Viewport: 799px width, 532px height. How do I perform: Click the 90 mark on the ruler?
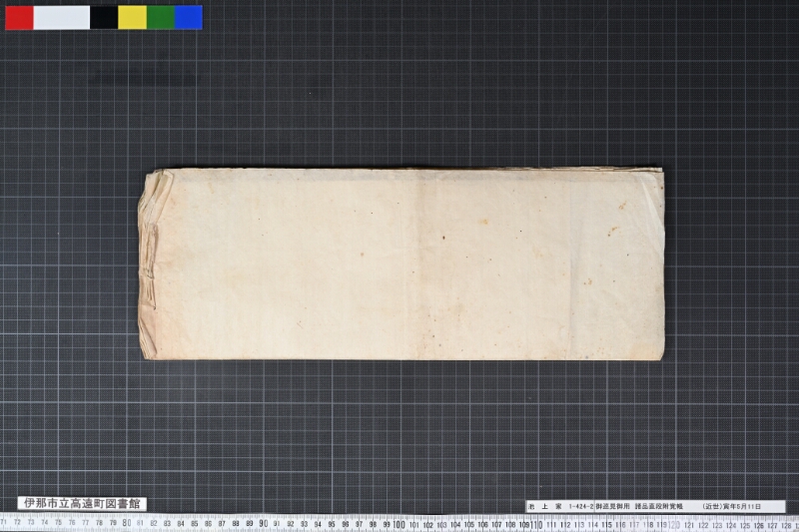point(263,523)
